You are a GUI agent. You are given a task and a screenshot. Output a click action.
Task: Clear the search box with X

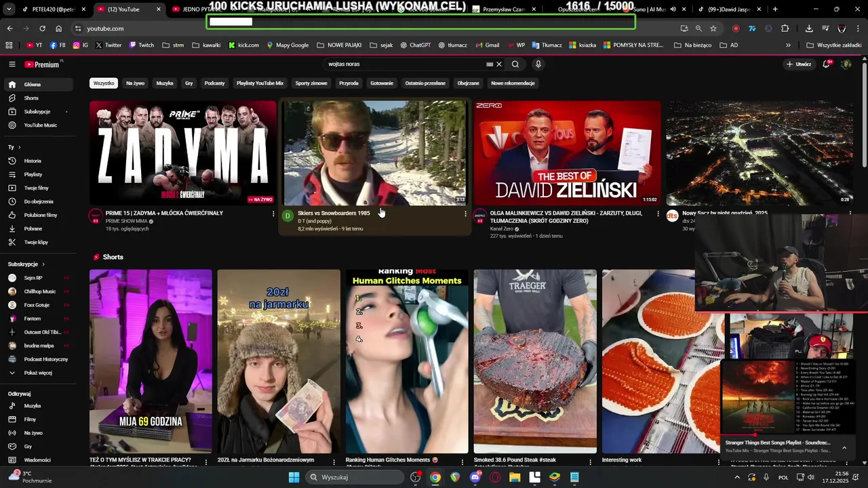tap(499, 64)
